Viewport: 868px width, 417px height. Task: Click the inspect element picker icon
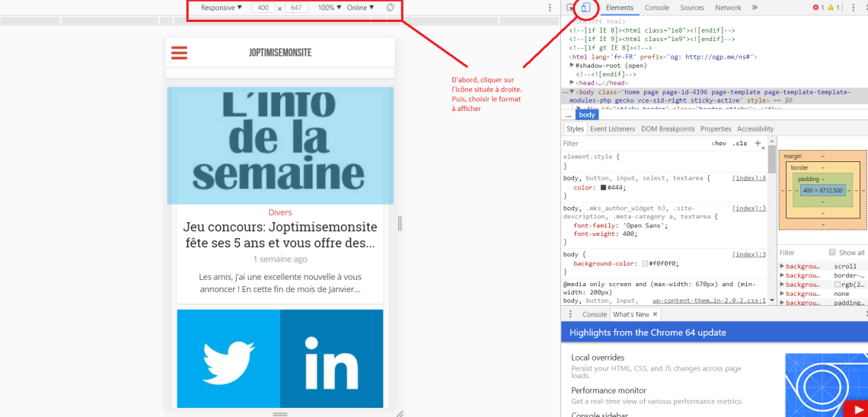[x=571, y=8]
